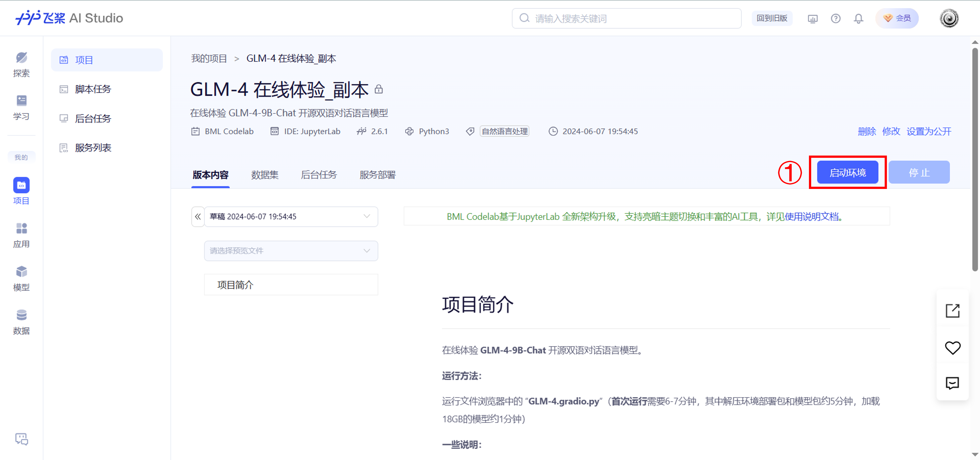Click the comment message icon on right

952,383
